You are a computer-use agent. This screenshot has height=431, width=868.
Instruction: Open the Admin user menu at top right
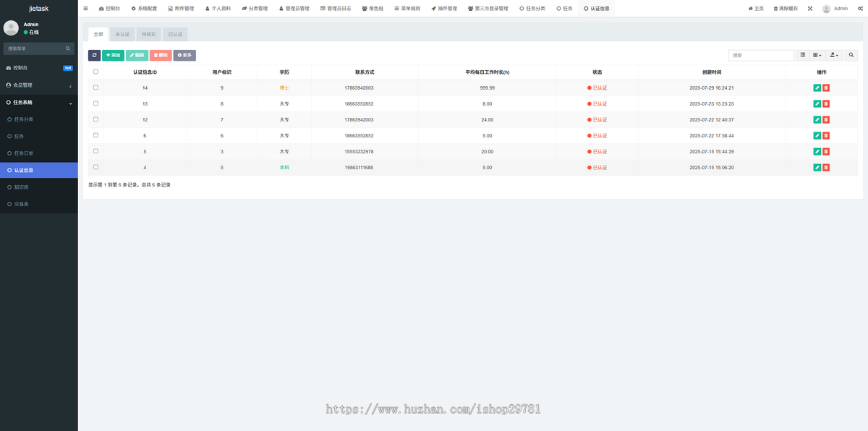pyautogui.click(x=835, y=9)
